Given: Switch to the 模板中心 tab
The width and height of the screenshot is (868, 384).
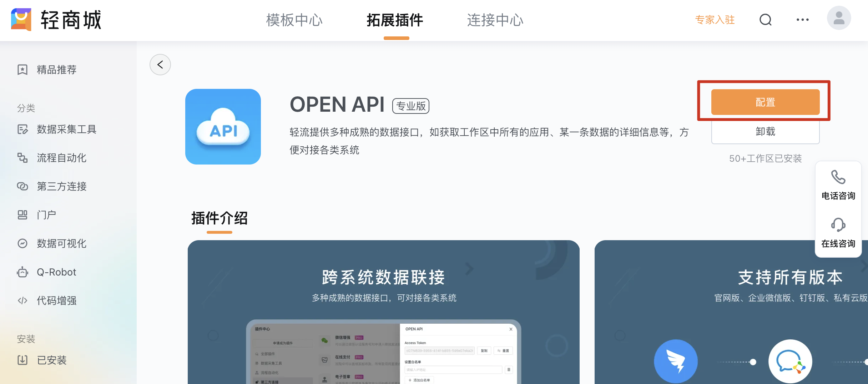Looking at the screenshot, I should coord(294,20).
